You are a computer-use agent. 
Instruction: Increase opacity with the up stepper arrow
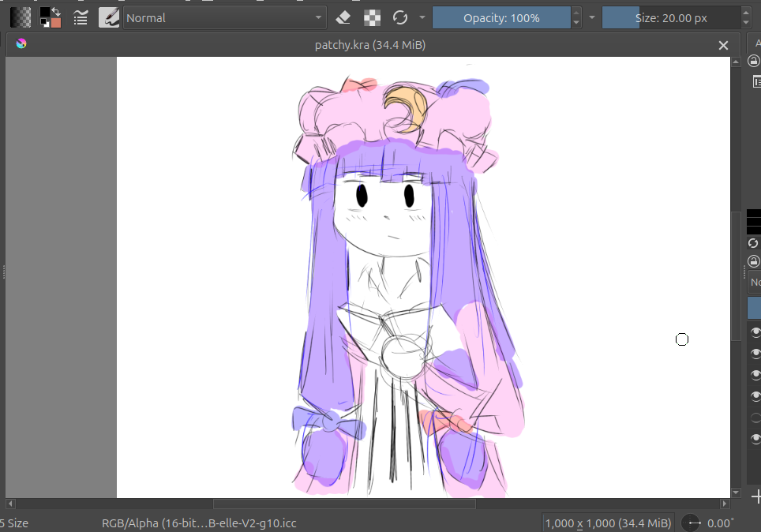576,13
